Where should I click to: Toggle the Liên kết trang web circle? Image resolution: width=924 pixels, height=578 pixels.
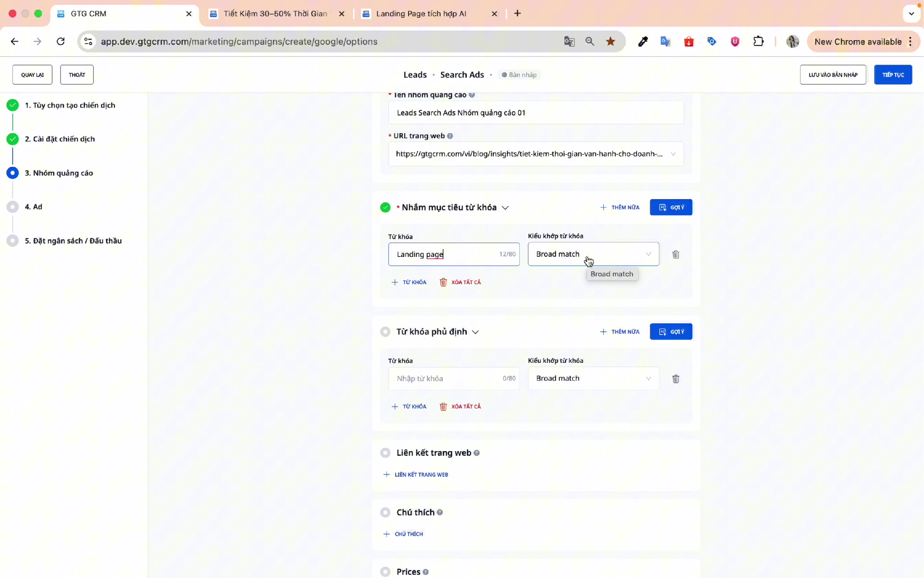coord(385,453)
